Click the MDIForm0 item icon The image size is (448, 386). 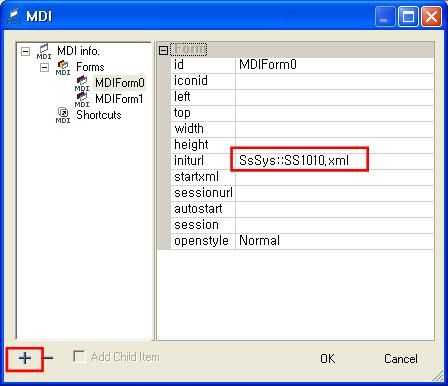click(82, 83)
